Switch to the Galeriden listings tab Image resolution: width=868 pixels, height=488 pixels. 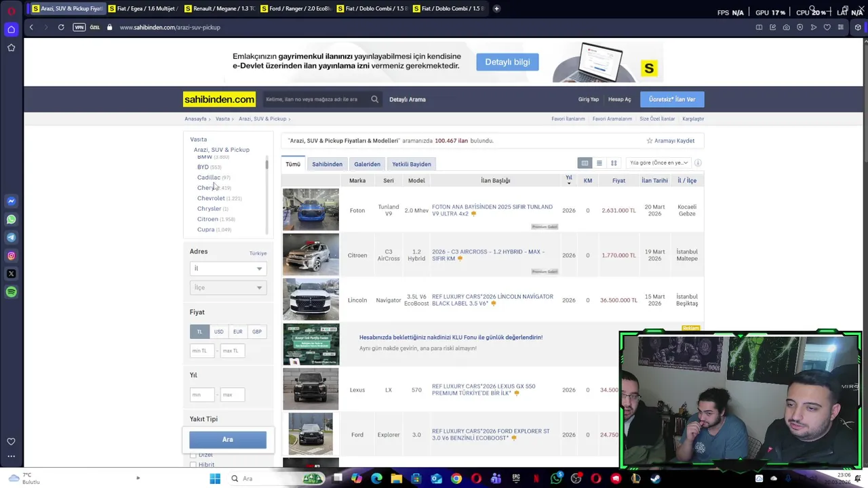point(367,164)
